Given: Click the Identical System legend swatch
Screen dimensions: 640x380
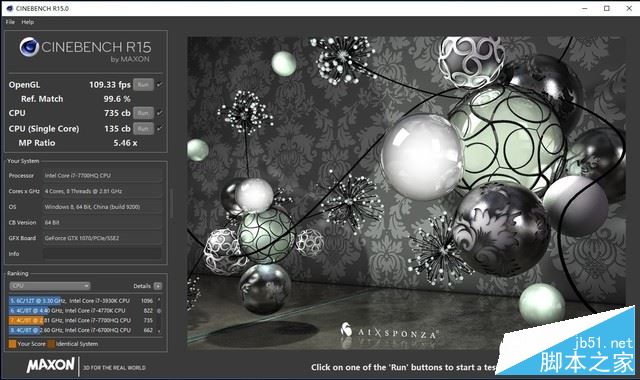Looking at the screenshot, I should coord(51,344).
